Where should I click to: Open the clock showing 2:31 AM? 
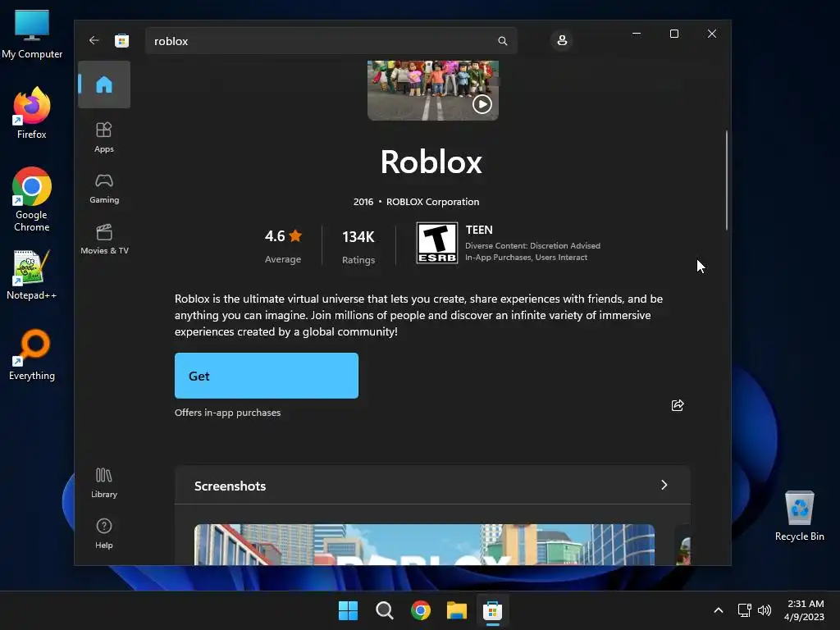click(805, 610)
